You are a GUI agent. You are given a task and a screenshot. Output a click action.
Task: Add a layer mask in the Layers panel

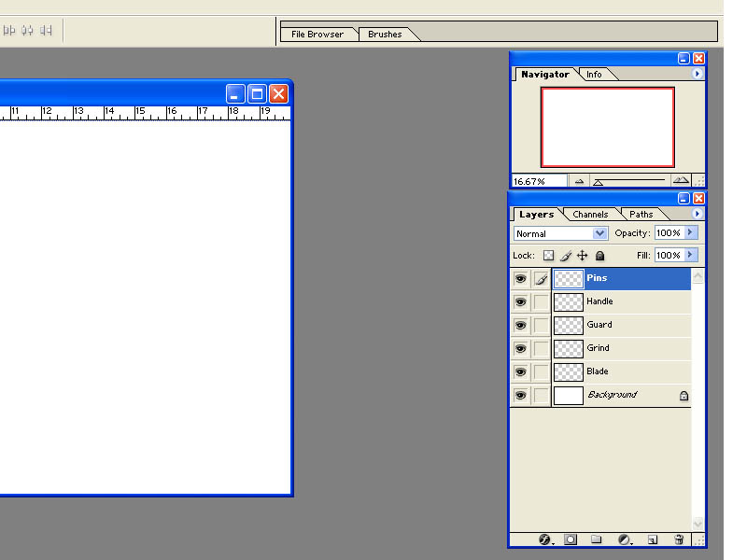(x=571, y=539)
